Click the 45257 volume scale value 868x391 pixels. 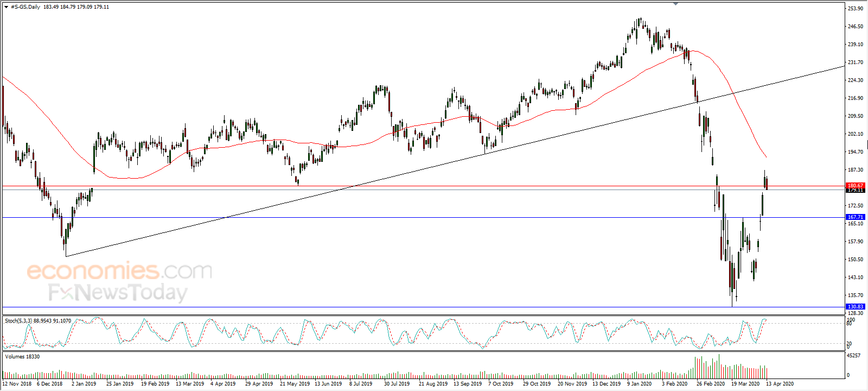(854, 356)
